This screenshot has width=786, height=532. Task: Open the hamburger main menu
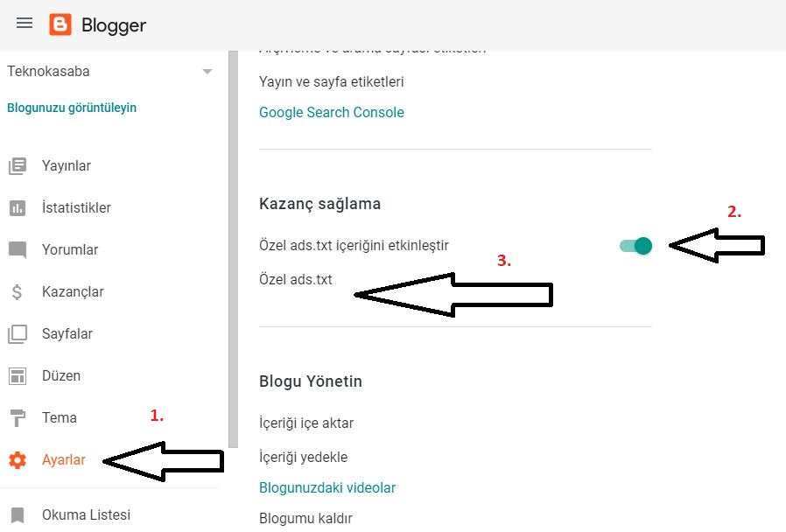tap(25, 24)
